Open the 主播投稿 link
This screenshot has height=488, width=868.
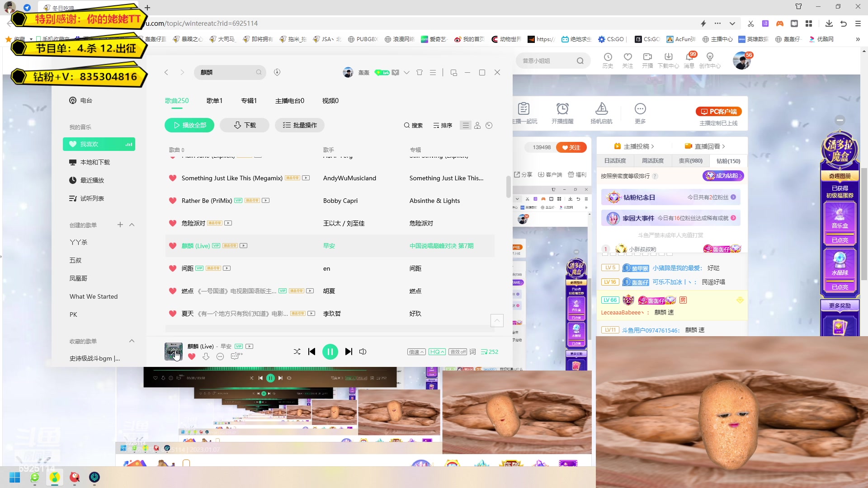[x=634, y=146]
